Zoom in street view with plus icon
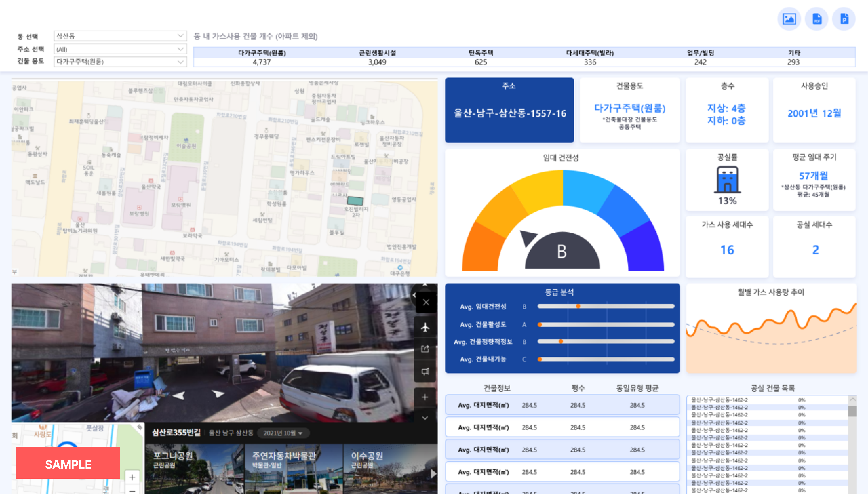The height and width of the screenshot is (494, 868). (425, 397)
